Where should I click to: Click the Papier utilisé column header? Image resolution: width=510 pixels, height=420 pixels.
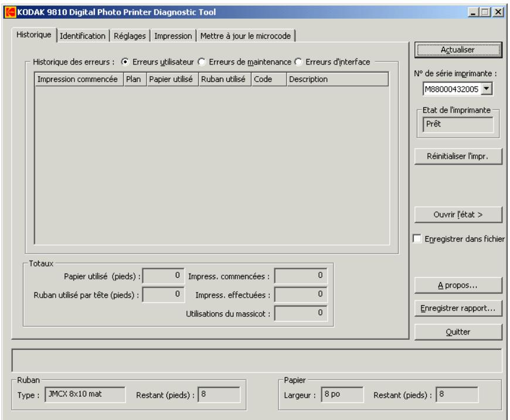pos(172,79)
